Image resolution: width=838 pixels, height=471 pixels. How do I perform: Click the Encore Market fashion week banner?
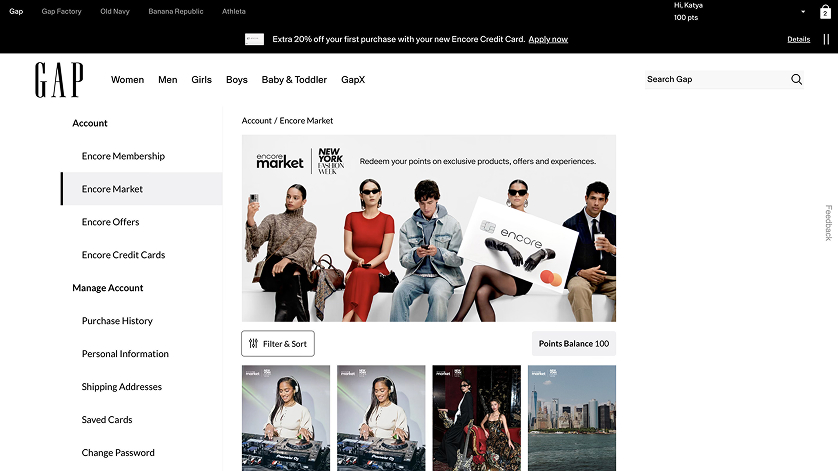pos(429,228)
